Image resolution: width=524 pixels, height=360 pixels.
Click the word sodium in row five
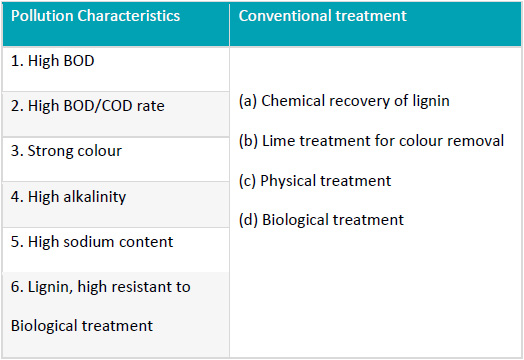click(89, 242)
